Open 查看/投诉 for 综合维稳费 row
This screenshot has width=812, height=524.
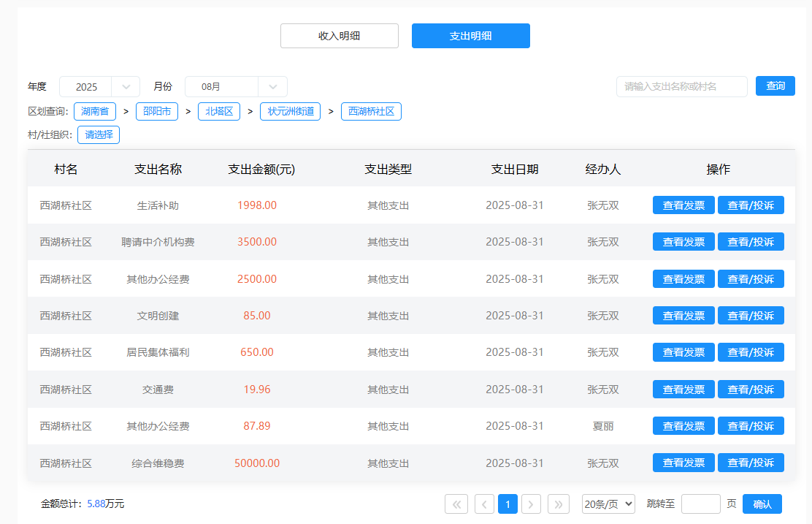(751, 463)
